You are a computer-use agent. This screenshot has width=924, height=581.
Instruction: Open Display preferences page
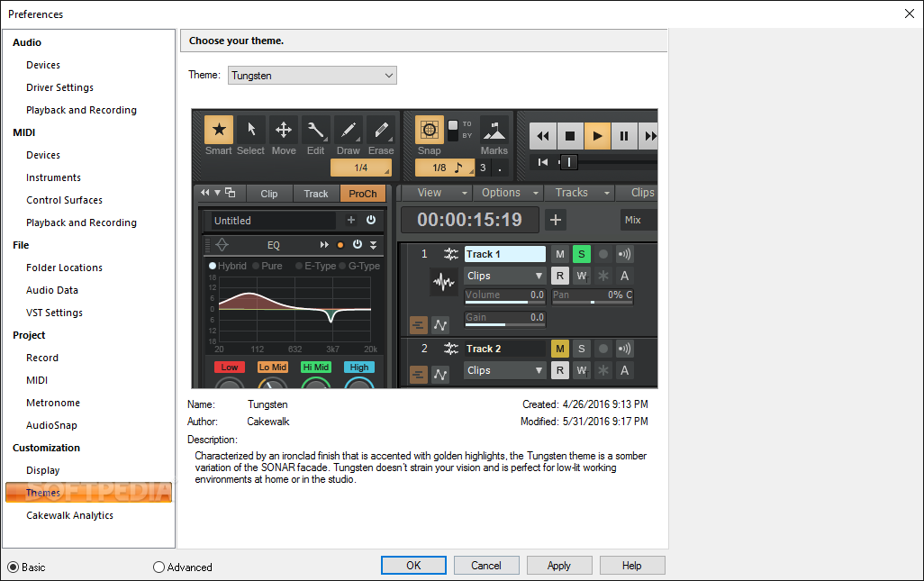point(43,470)
